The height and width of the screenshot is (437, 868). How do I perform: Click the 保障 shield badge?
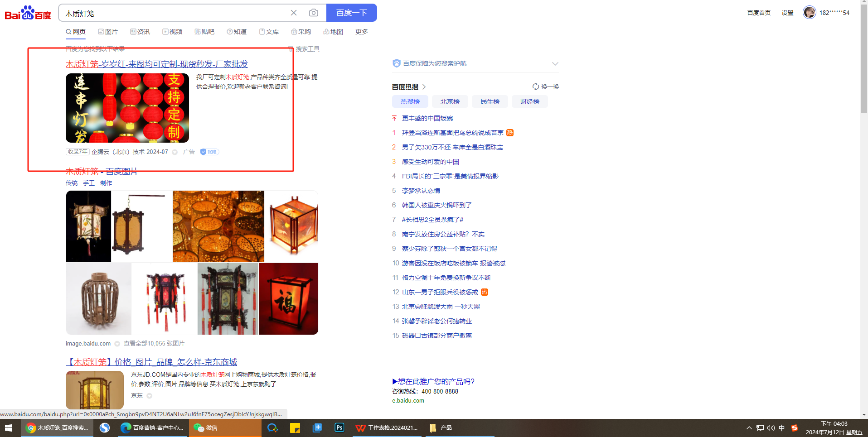pos(209,152)
